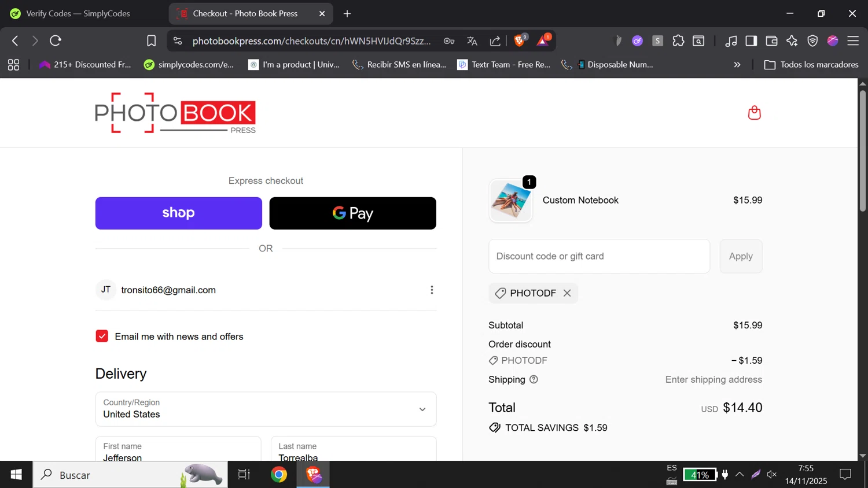The height and width of the screenshot is (488, 868).
Task: Open the Brave Wallet icon
Action: 771,40
